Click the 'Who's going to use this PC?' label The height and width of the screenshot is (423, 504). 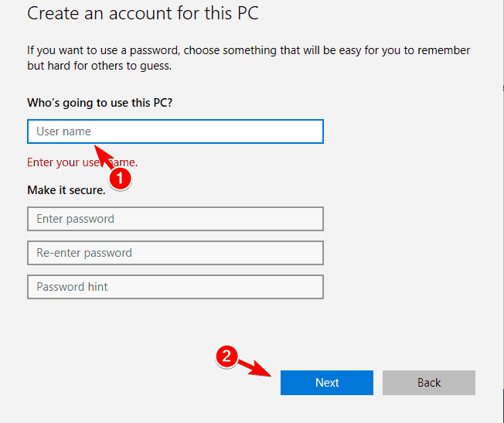coord(100,103)
